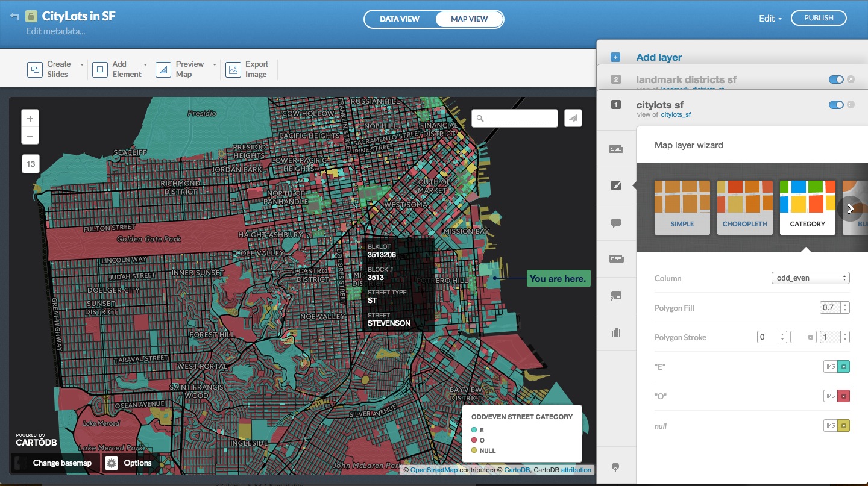Toggle landmark districts sf layer visibility
Image resolution: width=868 pixels, height=486 pixels.
(836, 79)
